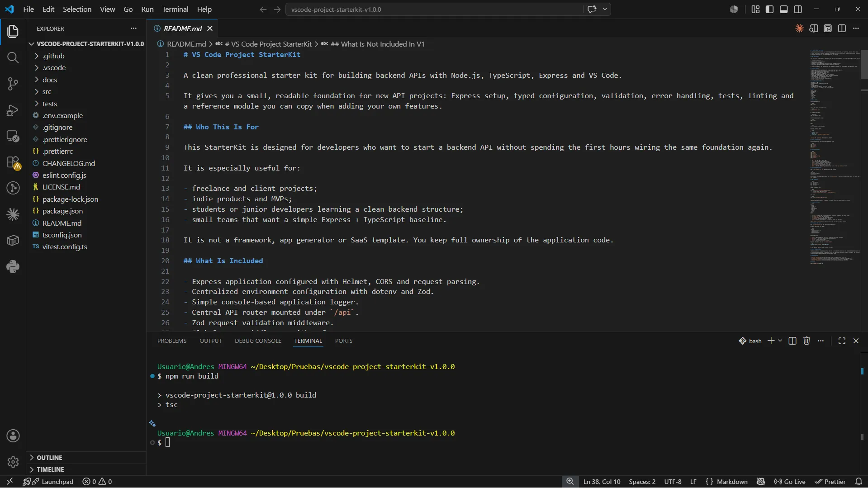868x488 pixels.
Task: Open the File menu
Action: pyautogui.click(x=28, y=9)
